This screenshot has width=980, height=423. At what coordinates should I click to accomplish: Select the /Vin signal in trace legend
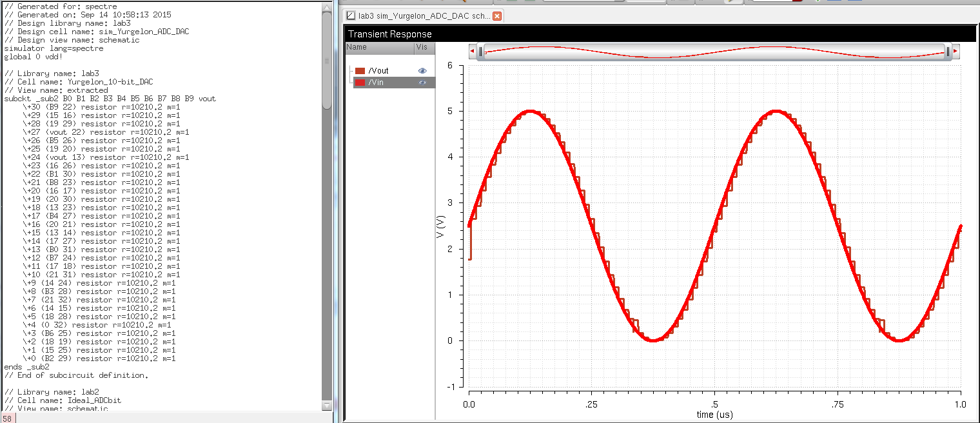(377, 83)
